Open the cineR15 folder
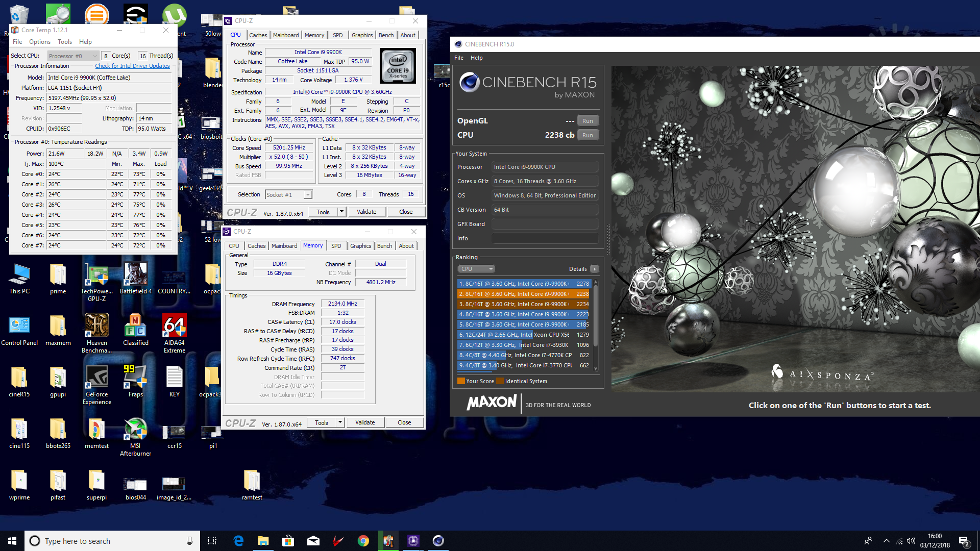The image size is (980, 551). click(19, 382)
